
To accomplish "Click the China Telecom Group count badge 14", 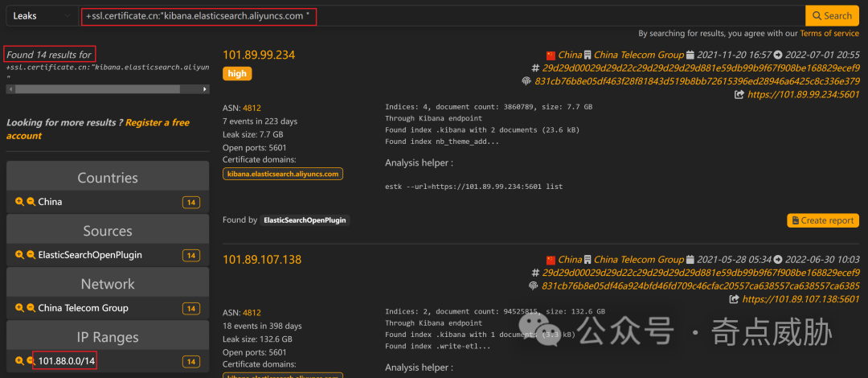I will coord(191,308).
